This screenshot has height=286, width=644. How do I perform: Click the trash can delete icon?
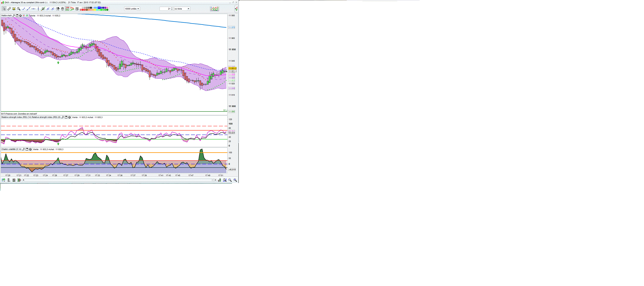coord(62,9)
